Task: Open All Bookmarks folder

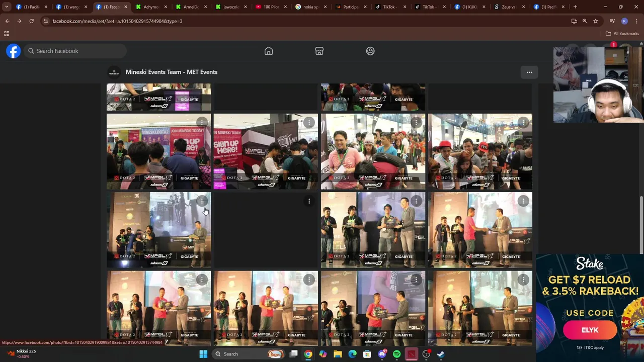Action: [622, 34]
